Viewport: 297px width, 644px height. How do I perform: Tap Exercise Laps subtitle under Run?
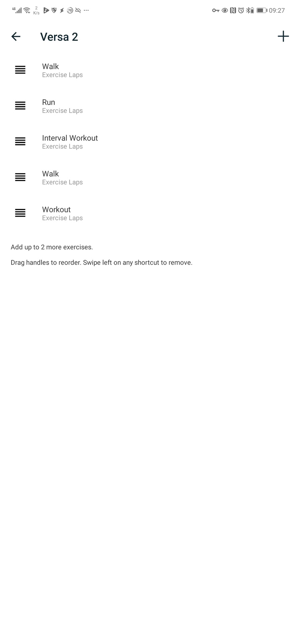(62, 111)
